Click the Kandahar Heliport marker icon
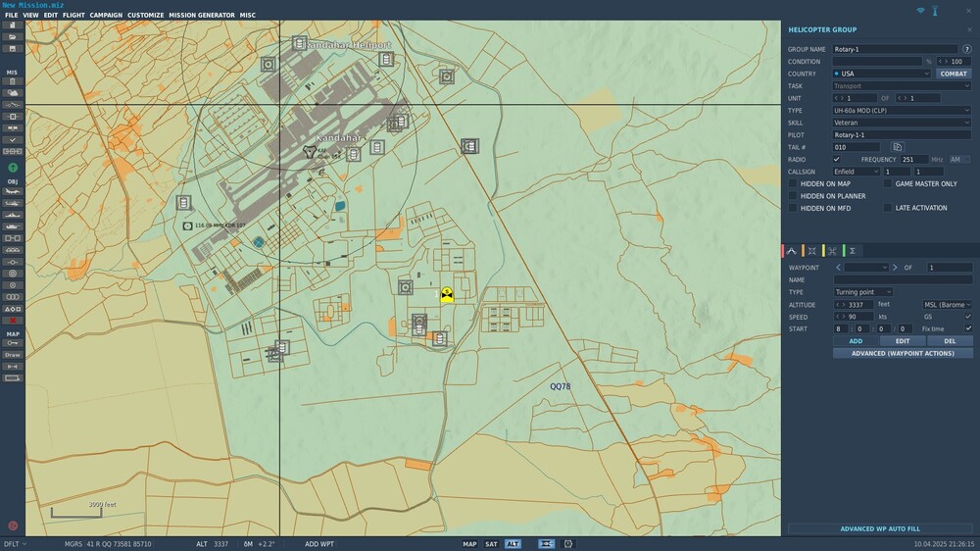Image resolution: width=980 pixels, height=551 pixels. (299, 43)
